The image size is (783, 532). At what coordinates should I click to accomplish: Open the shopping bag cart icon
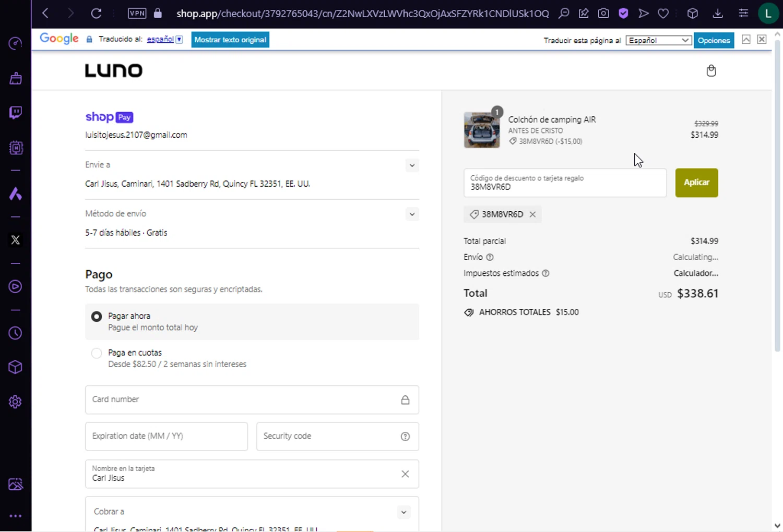(711, 70)
